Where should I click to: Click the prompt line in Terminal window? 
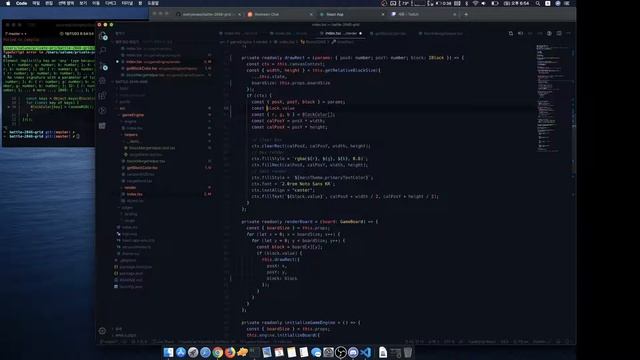coord(43,136)
